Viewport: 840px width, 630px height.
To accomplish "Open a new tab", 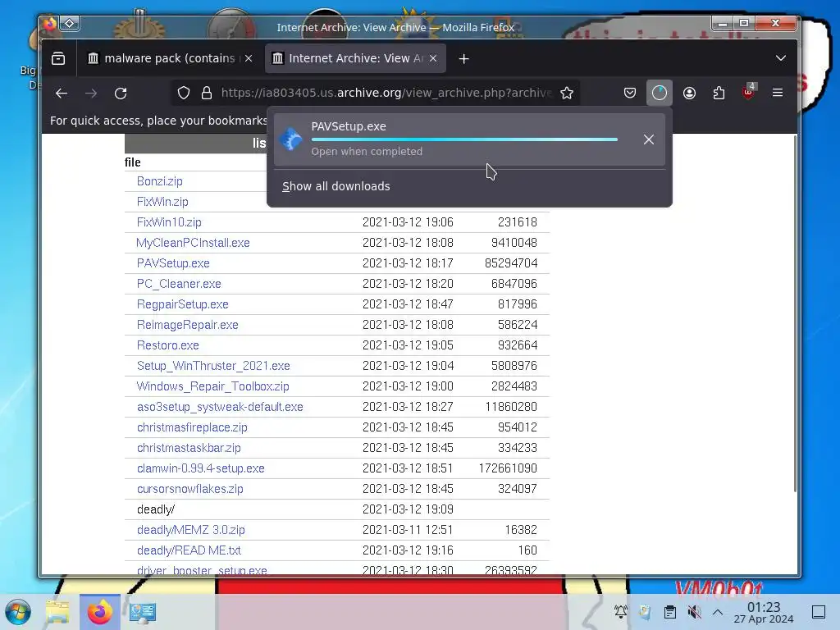I will coord(464,58).
